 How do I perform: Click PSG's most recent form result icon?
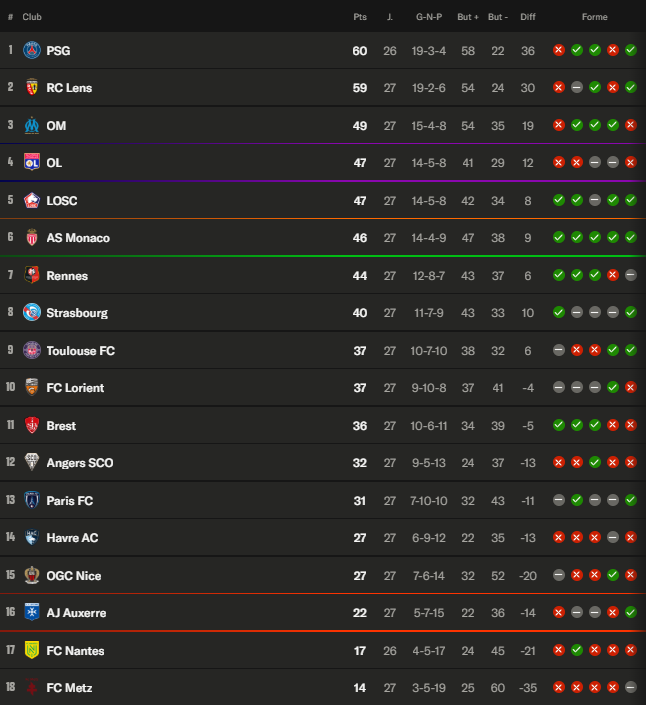[631, 50]
